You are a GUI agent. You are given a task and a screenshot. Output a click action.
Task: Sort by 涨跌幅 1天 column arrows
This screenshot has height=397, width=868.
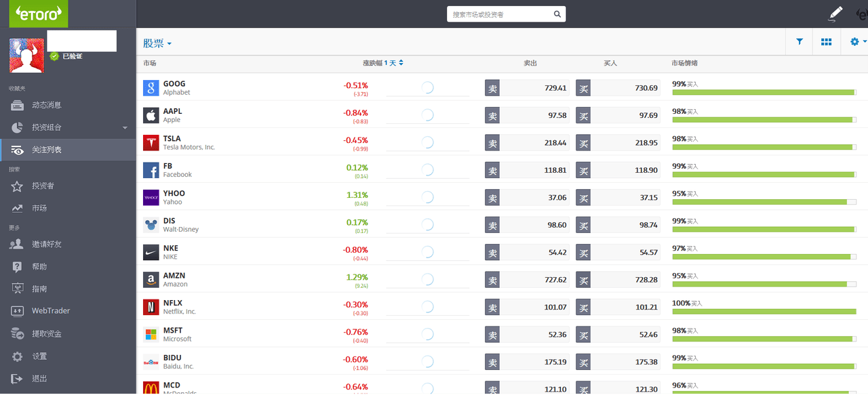tap(401, 63)
